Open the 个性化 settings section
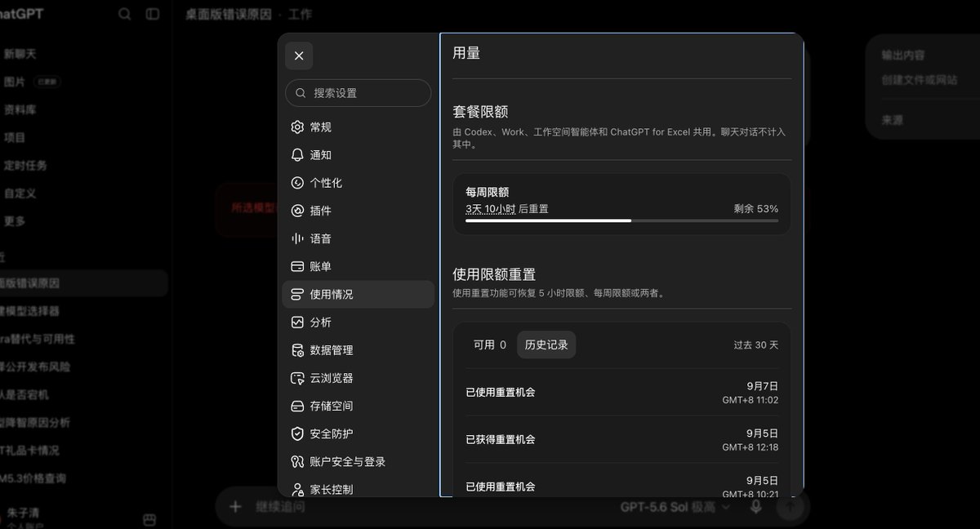This screenshot has width=980, height=529. point(358,183)
